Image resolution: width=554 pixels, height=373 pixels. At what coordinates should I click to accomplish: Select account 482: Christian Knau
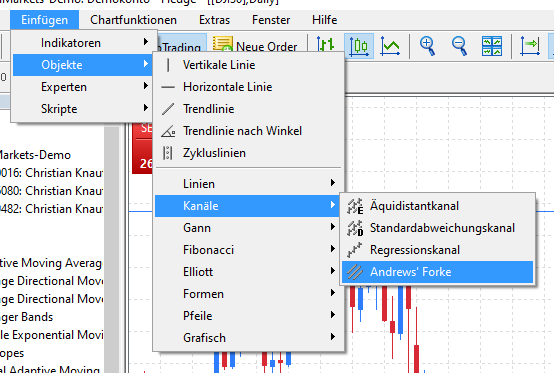(x=52, y=209)
